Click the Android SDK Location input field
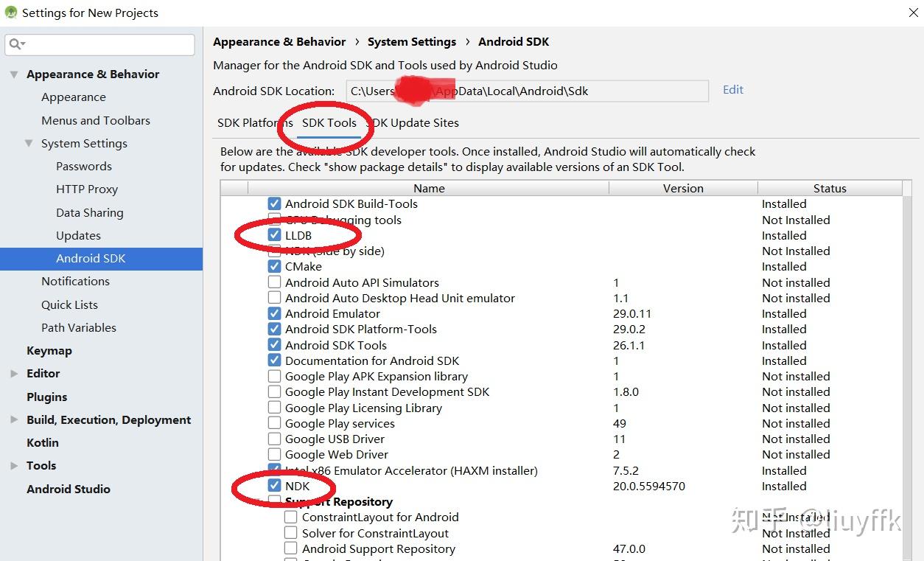This screenshot has height=561, width=924. [527, 91]
